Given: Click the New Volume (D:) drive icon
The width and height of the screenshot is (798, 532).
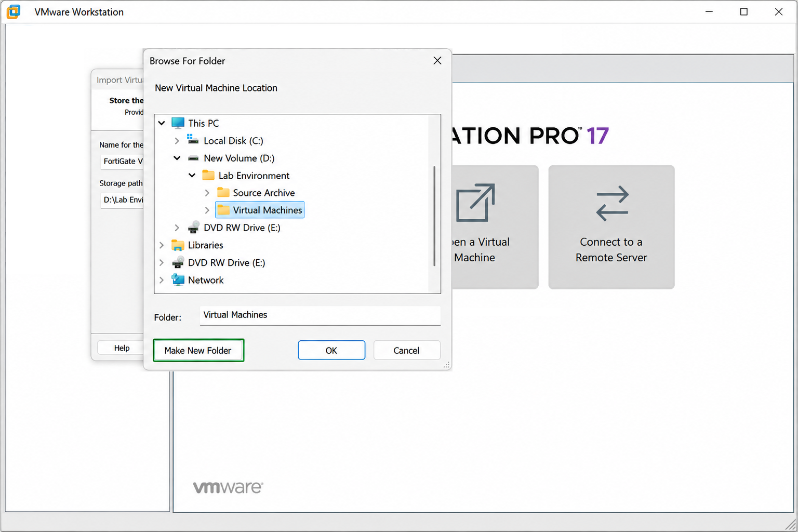Looking at the screenshot, I should (193, 158).
